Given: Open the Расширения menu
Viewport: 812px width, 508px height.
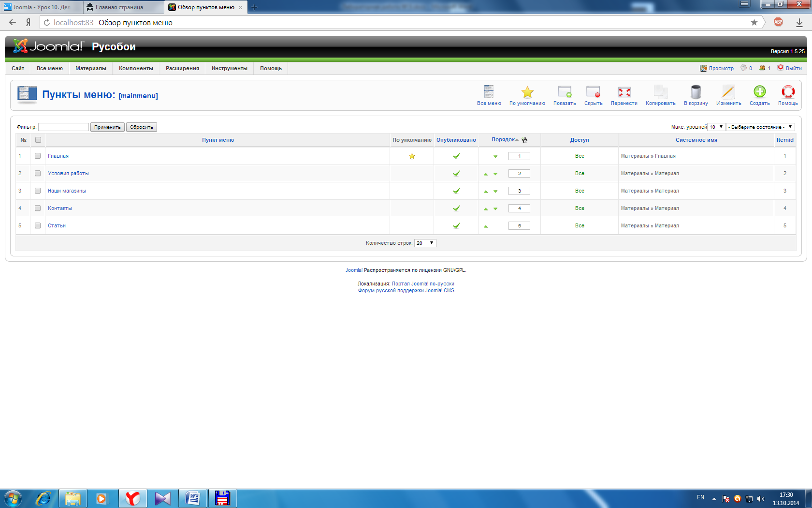Looking at the screenshot, I should click(182, 68).
